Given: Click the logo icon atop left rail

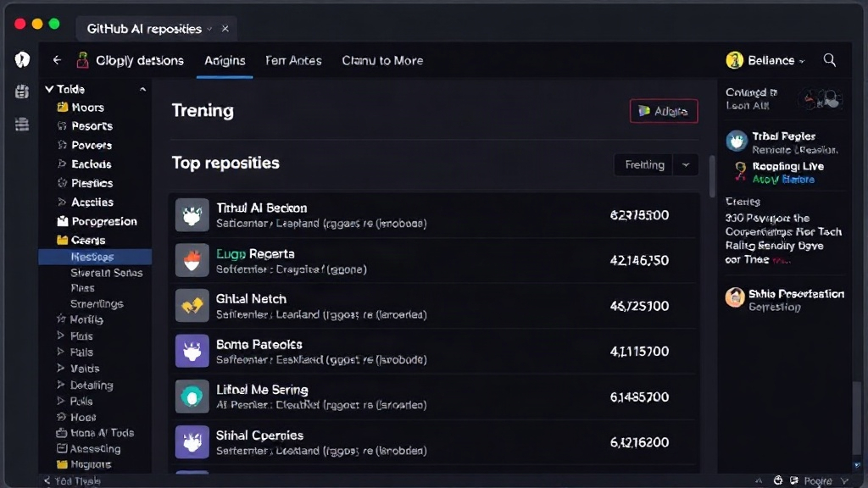Looking at the screenshot, I should pos(22,59).
